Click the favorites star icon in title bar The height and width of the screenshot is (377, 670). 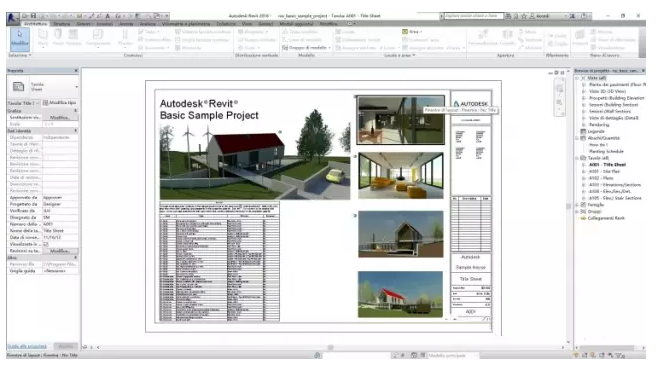point(524,16)
